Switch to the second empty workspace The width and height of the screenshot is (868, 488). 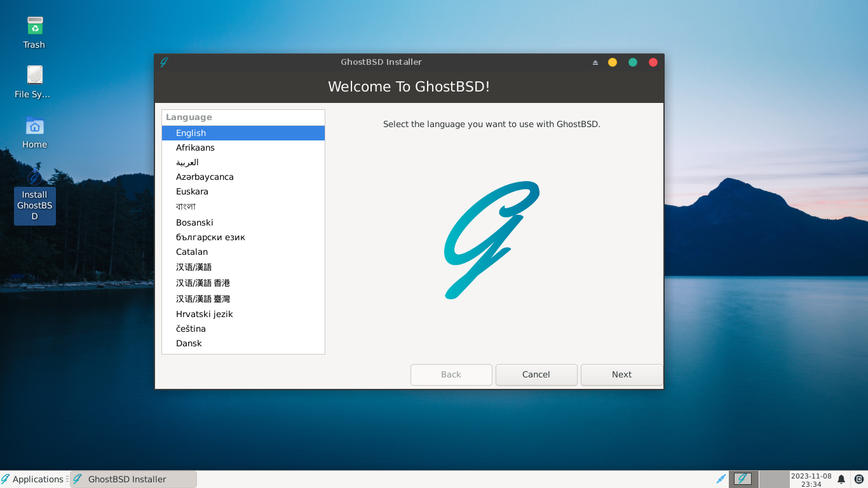click(774, 479)
